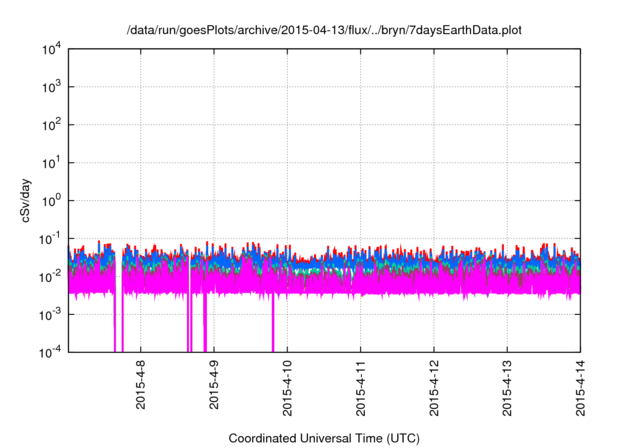Viewport: 640px width, 448px height.
Task: Click the 10^0 y-axis tick label
Action: [x=51, y=201]
